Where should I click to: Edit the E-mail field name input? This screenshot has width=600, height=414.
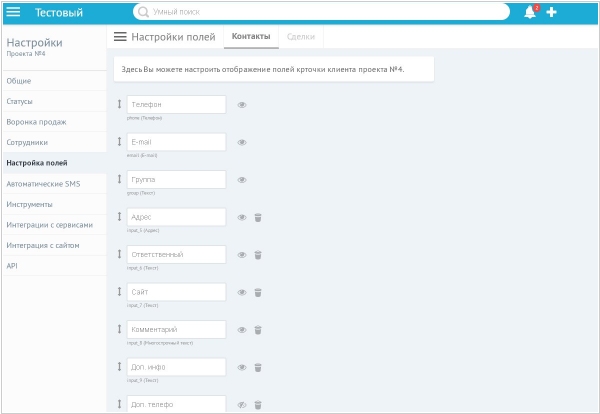point(176,142)
